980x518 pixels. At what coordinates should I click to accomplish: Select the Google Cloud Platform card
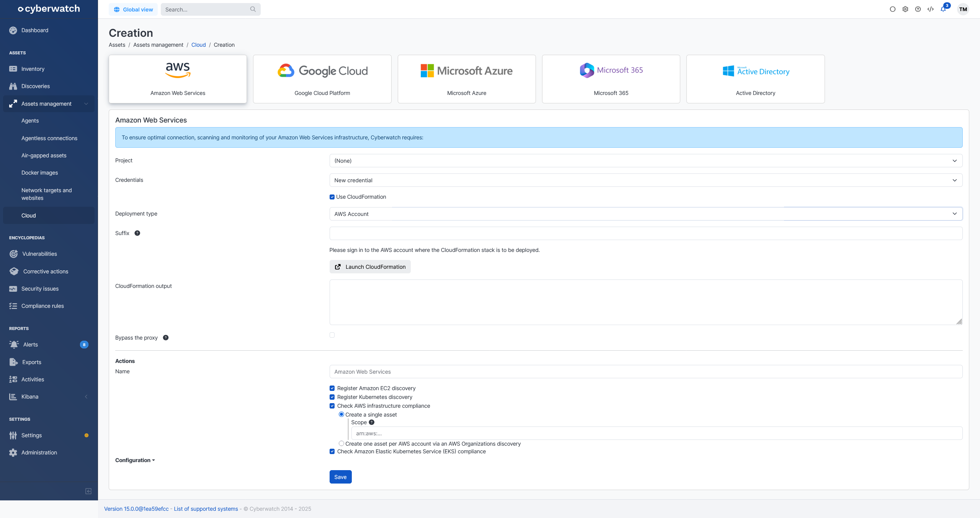click(x=322, y=79)
